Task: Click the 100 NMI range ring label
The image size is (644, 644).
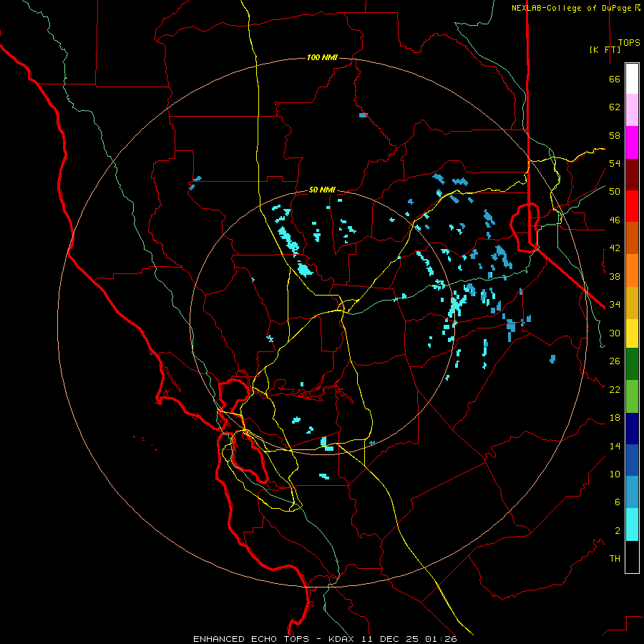Action: point(322,57)
